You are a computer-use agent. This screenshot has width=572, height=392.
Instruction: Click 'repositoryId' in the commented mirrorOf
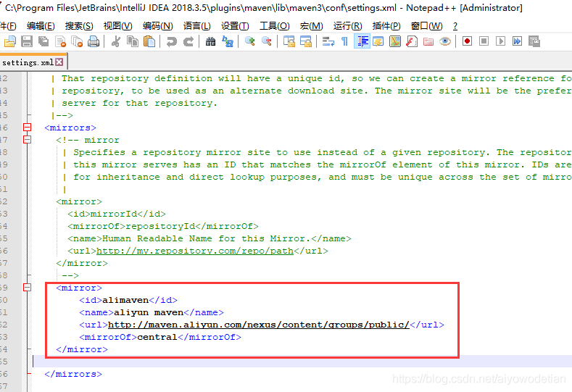[x=160, y=226]
